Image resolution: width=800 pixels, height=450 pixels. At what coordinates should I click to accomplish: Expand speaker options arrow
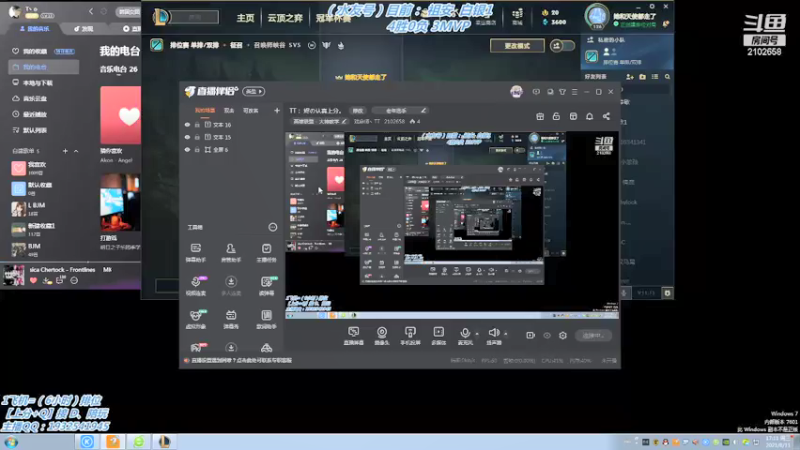coord(506,334)
